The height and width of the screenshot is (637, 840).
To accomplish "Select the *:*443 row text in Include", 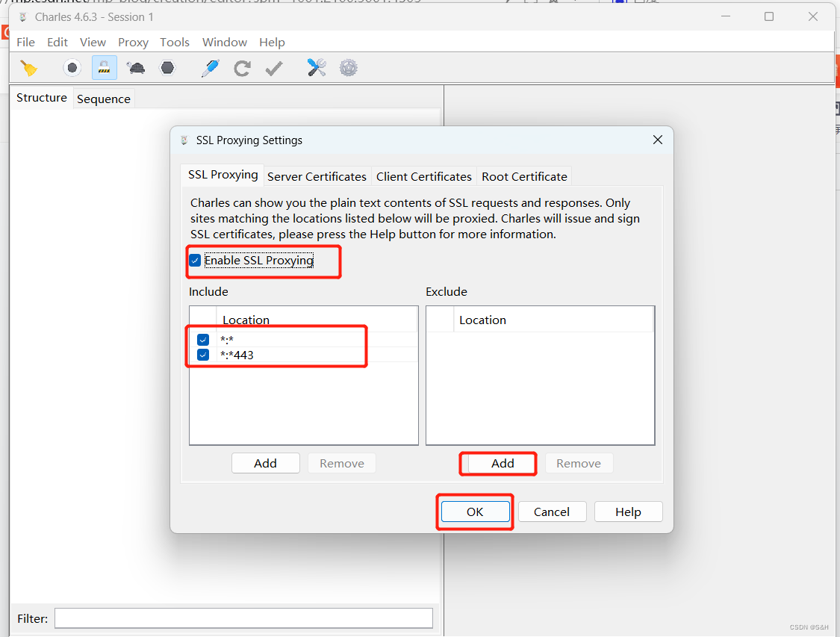I will coord(237,355).
